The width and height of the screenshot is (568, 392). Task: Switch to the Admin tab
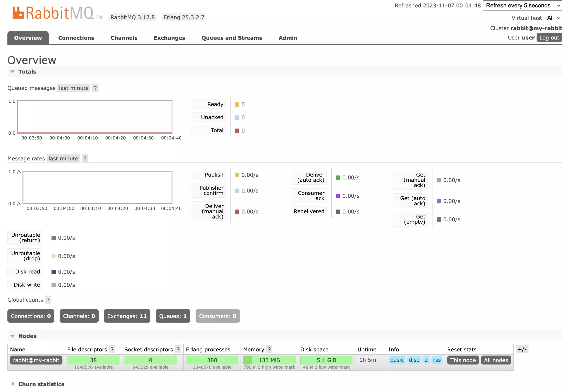288,38
